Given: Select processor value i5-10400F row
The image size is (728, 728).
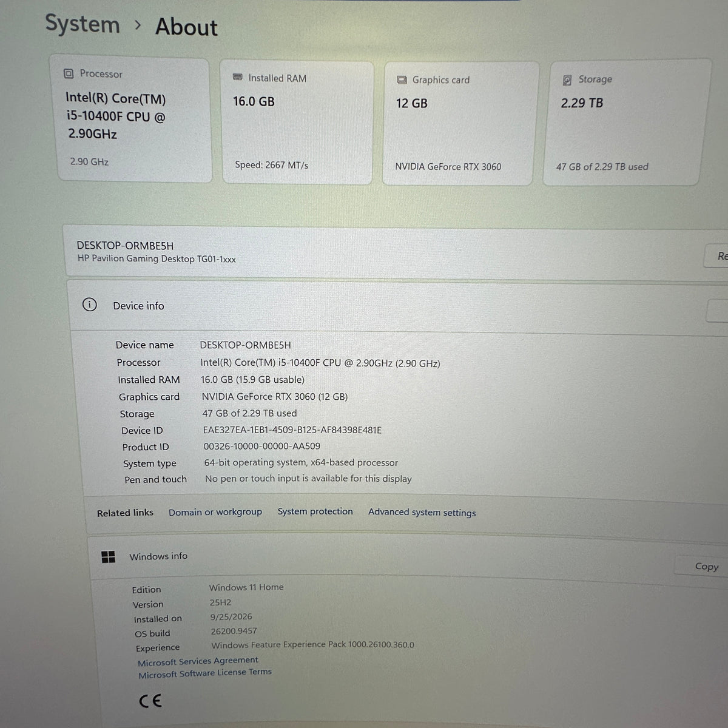Looking at the screenshot, I should (320, 363).
